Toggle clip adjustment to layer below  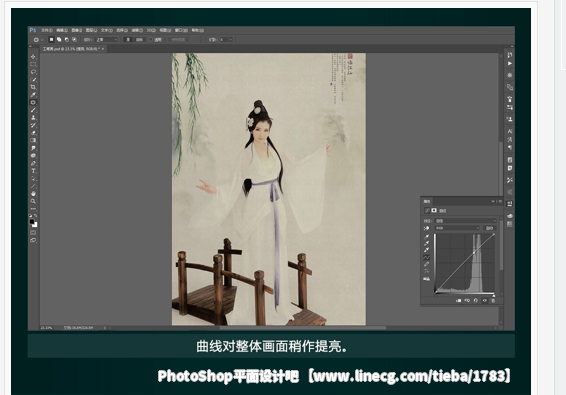pyautogui.click(x=458, y=300)
